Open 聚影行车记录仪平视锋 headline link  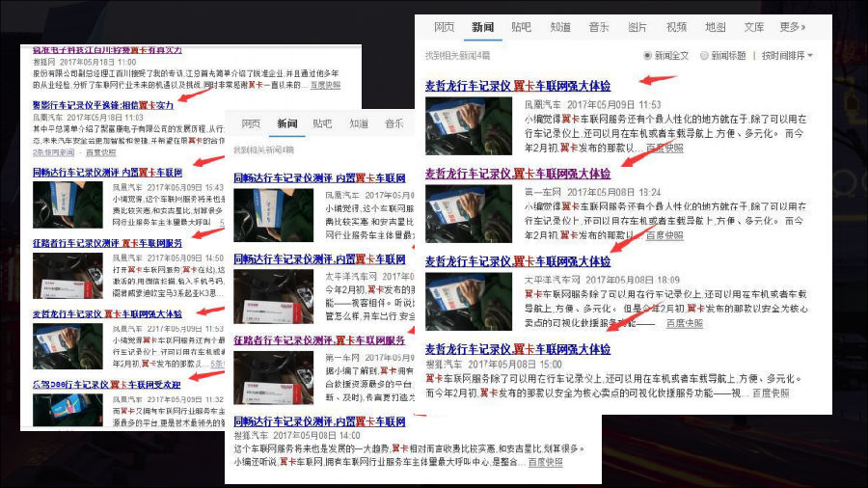tap(103, 104)
